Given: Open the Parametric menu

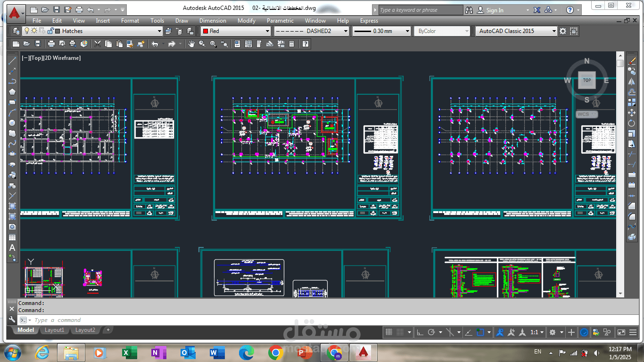Looking at the screenshot, I should (x=280, y=21).
